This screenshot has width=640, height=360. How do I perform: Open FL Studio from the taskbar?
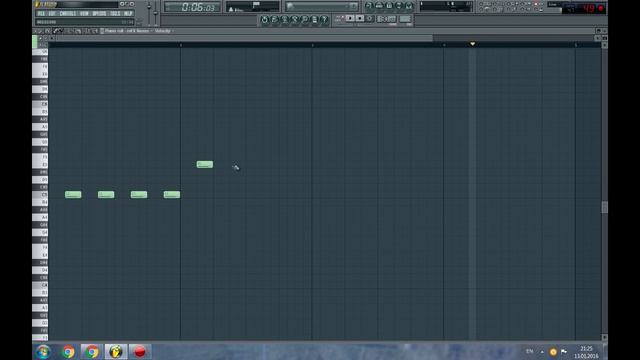116,351
